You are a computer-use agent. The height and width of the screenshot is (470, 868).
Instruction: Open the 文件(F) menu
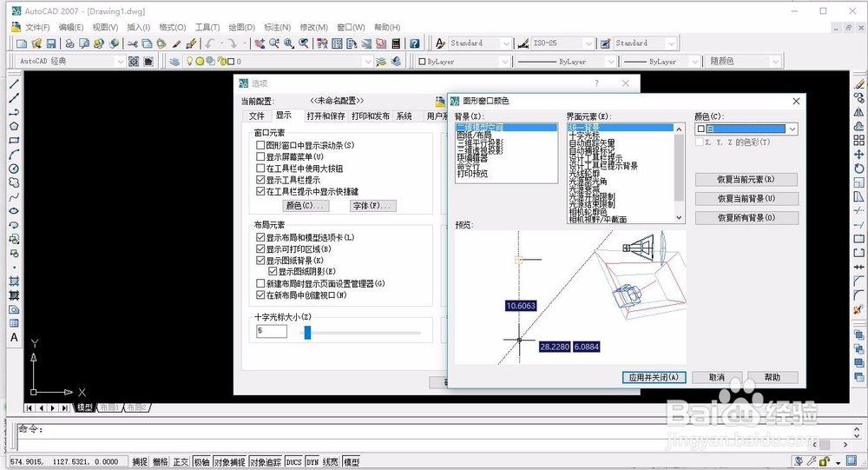[x=37, y=27]
